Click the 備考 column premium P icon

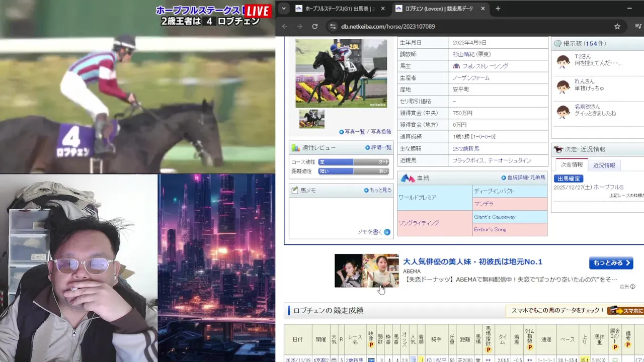pyautogui.click(x=628, y=345)
